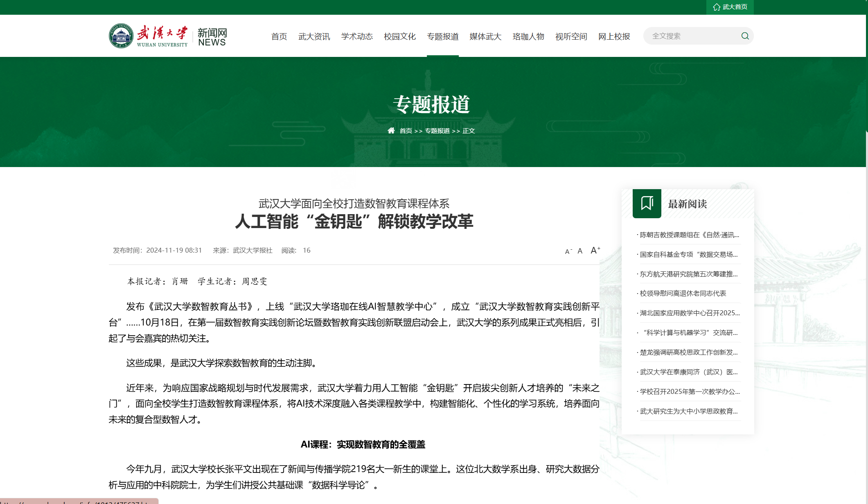Click the 最新阅读 bookmark icon
Screen dimensions: 868x504
[x=647, y=203]
